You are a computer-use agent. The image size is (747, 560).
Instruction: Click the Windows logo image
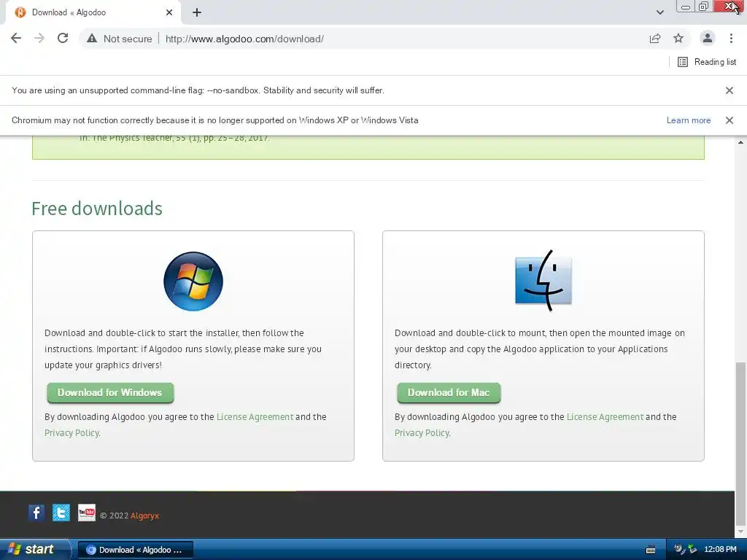[193, 281]
